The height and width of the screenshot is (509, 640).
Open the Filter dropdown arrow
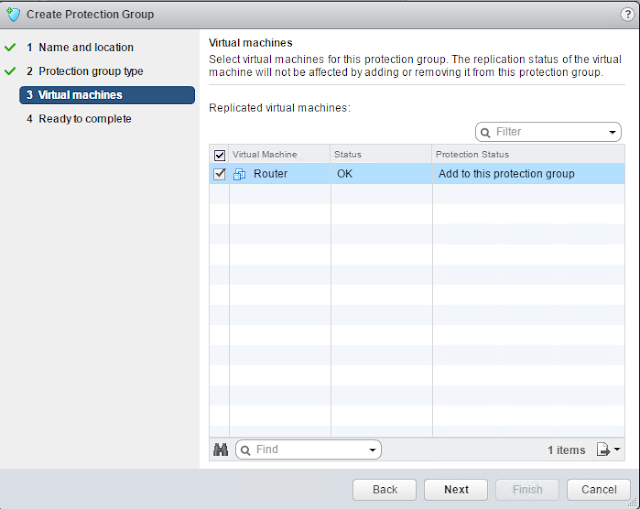pyautogui.click(x=612, y=132)
